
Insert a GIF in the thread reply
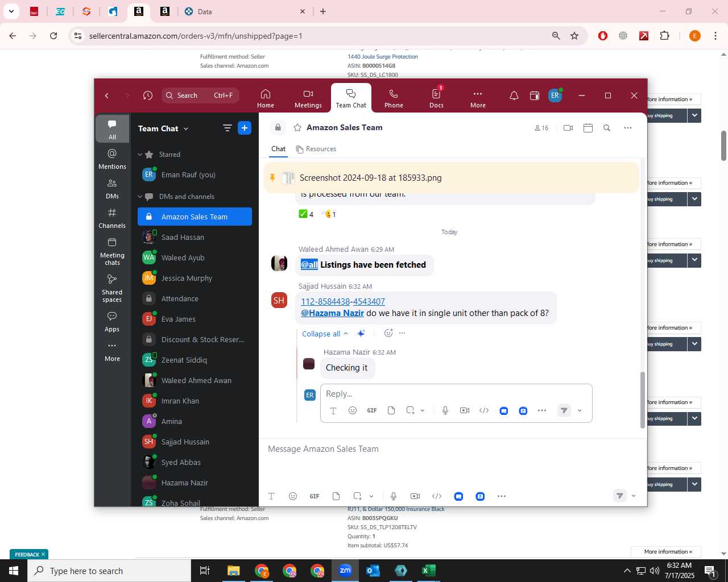pyautogui.click(x=372, y=410)
